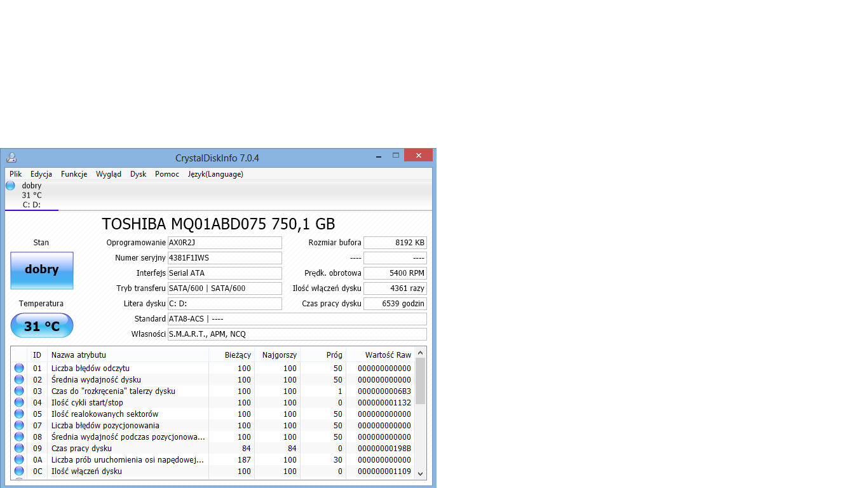Click status orb for attribute 09 row
The width and height of the screenshot is (868, 488).
[19, 448]
